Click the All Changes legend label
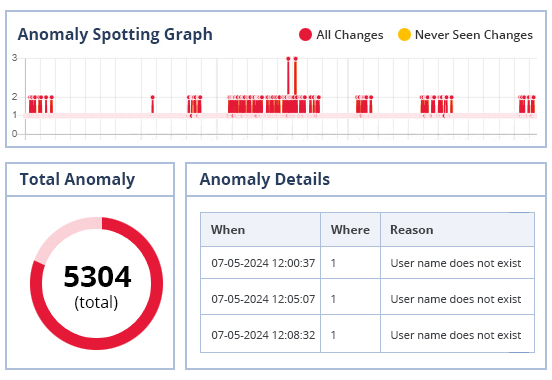Image resolution: width=552 pixels, height=380 pixels. 350,35
